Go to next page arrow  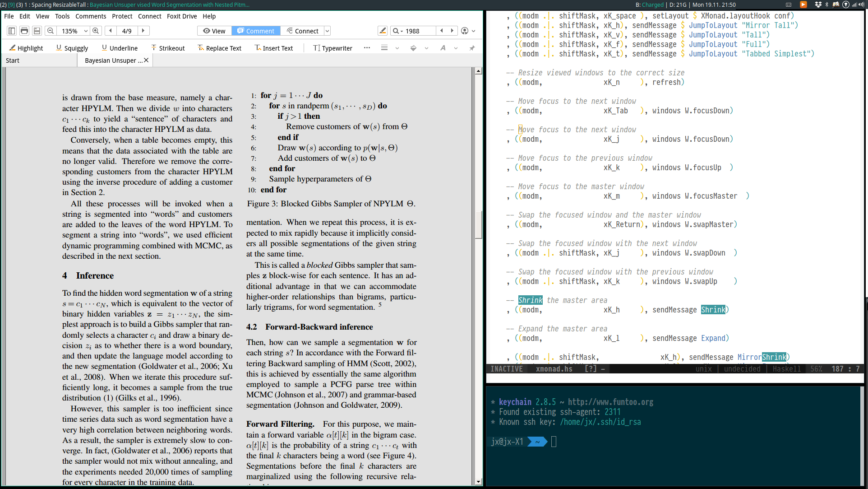tap(143, 31)
